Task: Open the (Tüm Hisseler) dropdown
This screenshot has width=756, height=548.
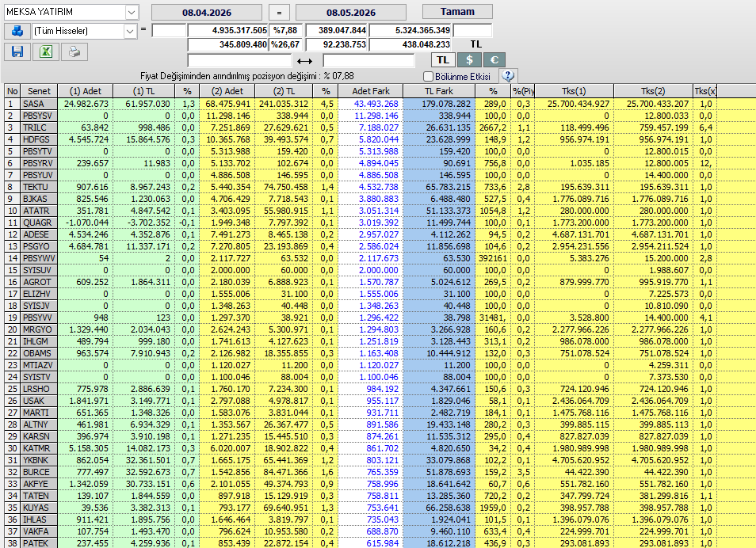Action: [x=130, y=31]
